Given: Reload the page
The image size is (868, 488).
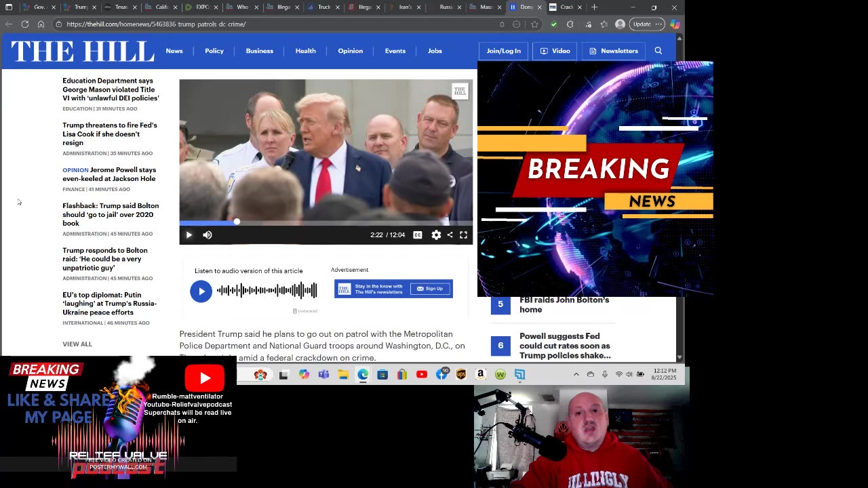Looking at the screenshot, I should pyautogui.click(x=25, y=24).
